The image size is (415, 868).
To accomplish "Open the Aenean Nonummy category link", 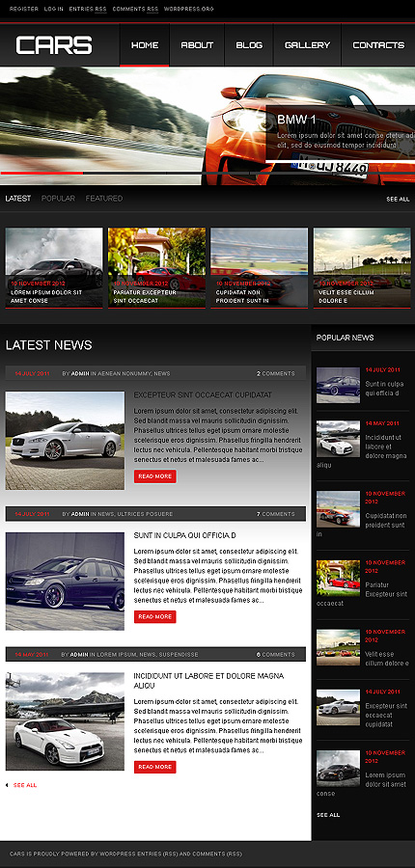I will point(124,373).
